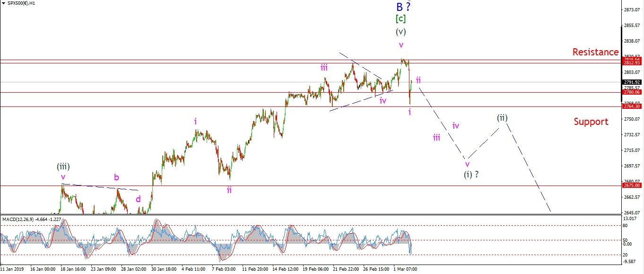Click the green [c] wave label
The image size is (644, 274).
pyautogui.click(x=400, y=19)
